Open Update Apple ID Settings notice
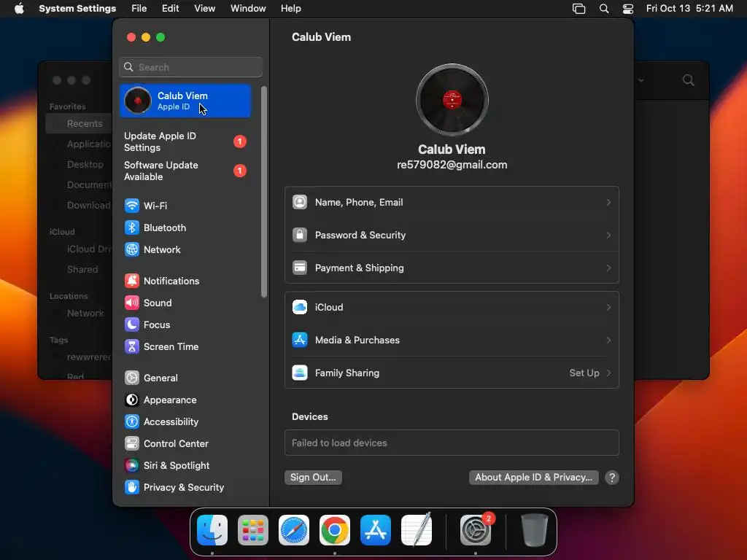 (x=185, y=142)
